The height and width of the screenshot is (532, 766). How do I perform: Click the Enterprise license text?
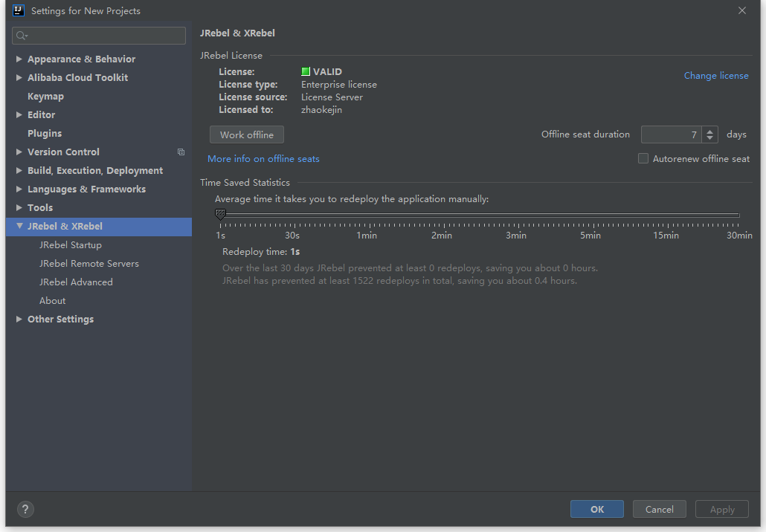point(339,85)
